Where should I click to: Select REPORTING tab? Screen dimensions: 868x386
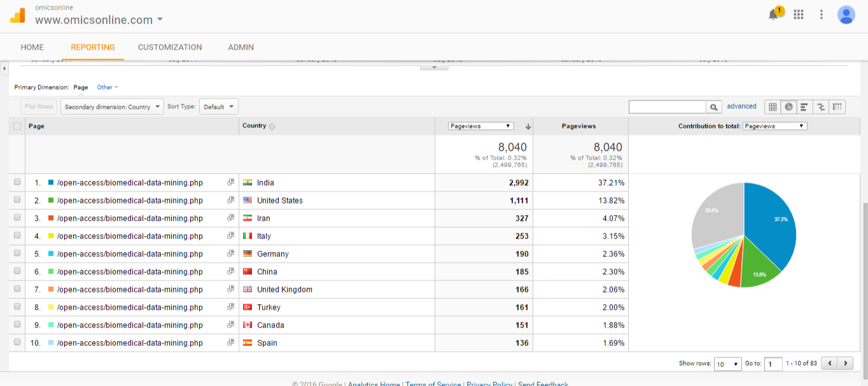click(x=93, y=47)
